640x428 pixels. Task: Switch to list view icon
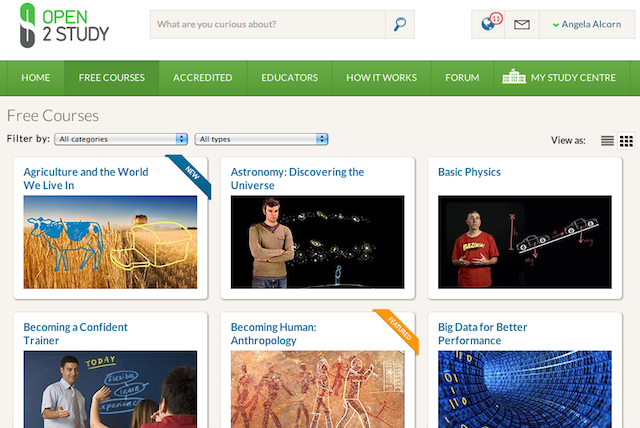(x=607, y=141)
